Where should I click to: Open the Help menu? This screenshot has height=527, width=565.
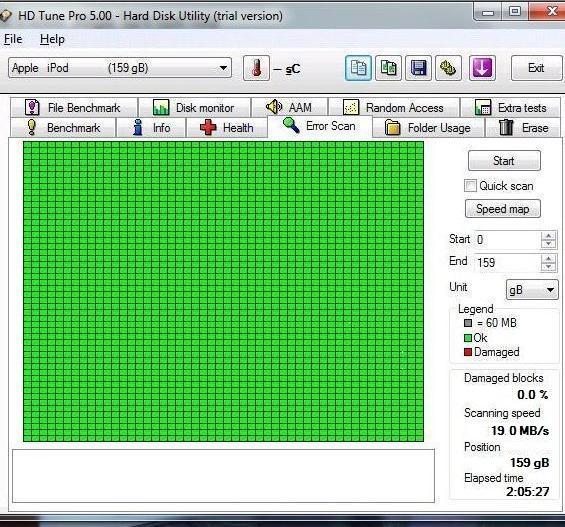pyautogui.click(x=52, y=39)
